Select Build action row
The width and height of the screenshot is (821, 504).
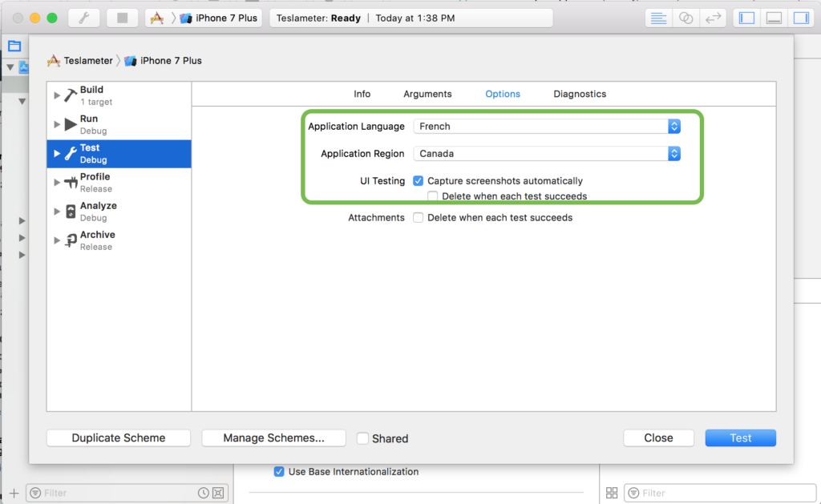(x=119, y=96)
